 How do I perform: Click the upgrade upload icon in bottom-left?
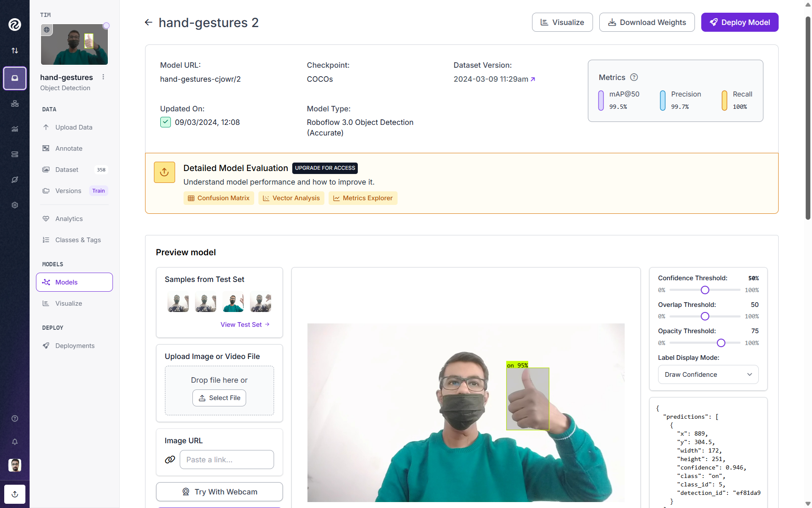15,494
